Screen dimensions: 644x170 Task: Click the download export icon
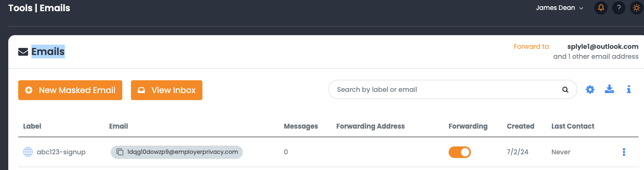(x=609, y=89)
